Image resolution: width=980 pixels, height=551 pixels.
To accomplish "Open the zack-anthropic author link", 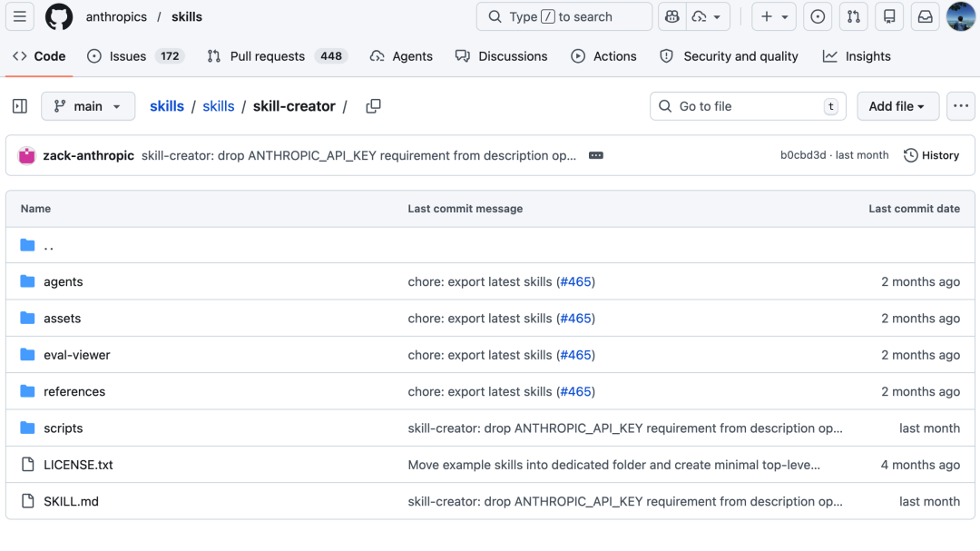I will coord(89,155).
